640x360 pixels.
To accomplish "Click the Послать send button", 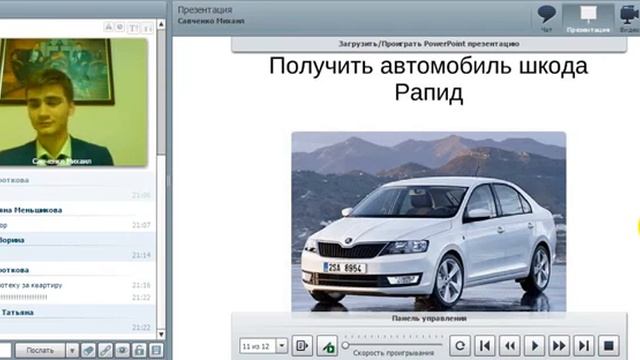I will pyautogui.click(x=40, y=350).
